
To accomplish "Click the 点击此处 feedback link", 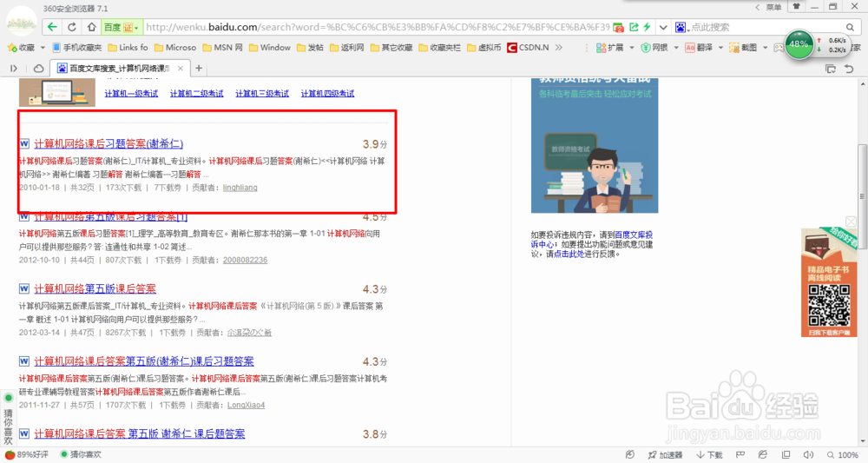I will click(x=569, y=255).
